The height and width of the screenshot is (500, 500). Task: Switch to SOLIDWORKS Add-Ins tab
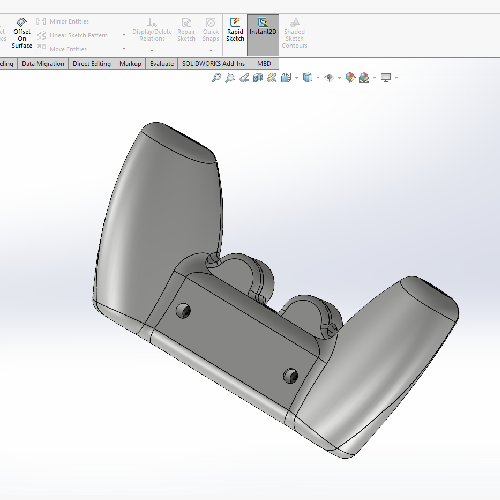213,63
